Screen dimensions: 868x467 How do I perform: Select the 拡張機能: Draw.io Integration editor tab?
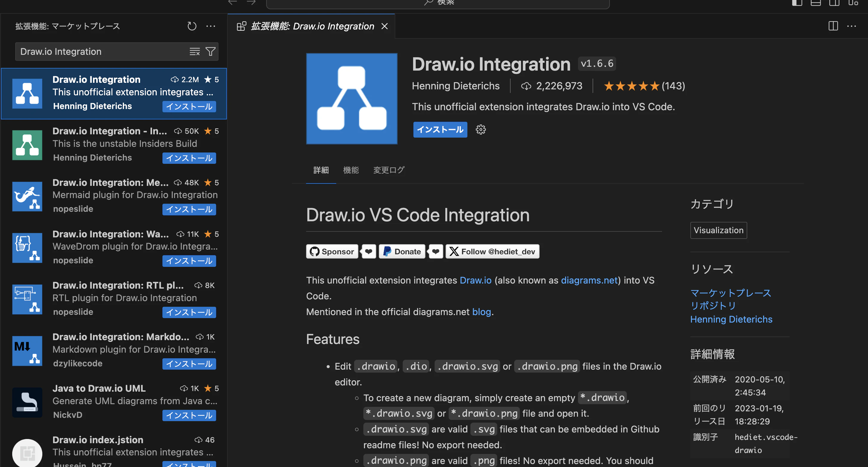pos(311,26)
